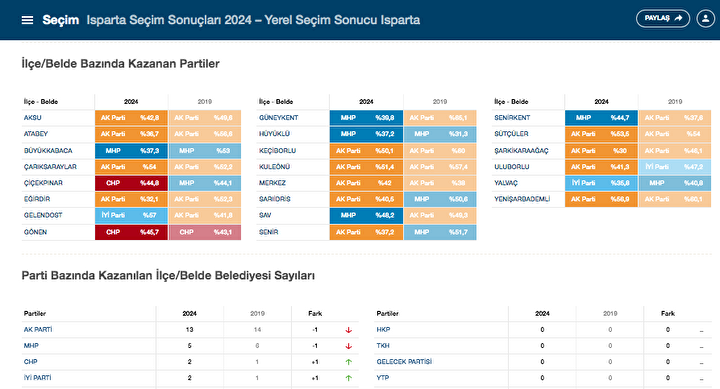Click the 2019 column header in first table
The height and width of the screenshot is (389, 720).
pos(205,101)
